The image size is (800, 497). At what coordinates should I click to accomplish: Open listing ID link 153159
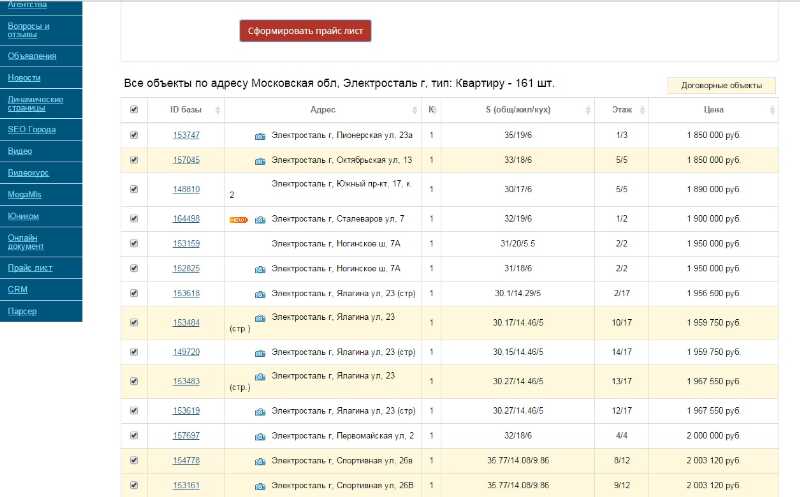(186, 244)
